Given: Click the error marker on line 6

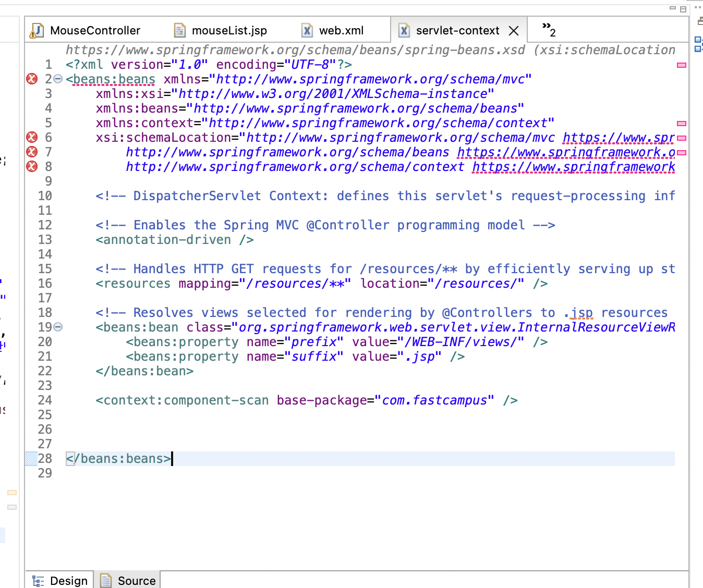Looking at the screenshot, I should [32, 137].
